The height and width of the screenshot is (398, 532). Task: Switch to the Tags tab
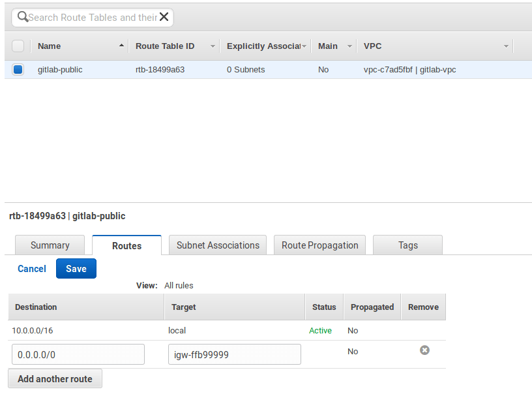click(x=407, y=245)
